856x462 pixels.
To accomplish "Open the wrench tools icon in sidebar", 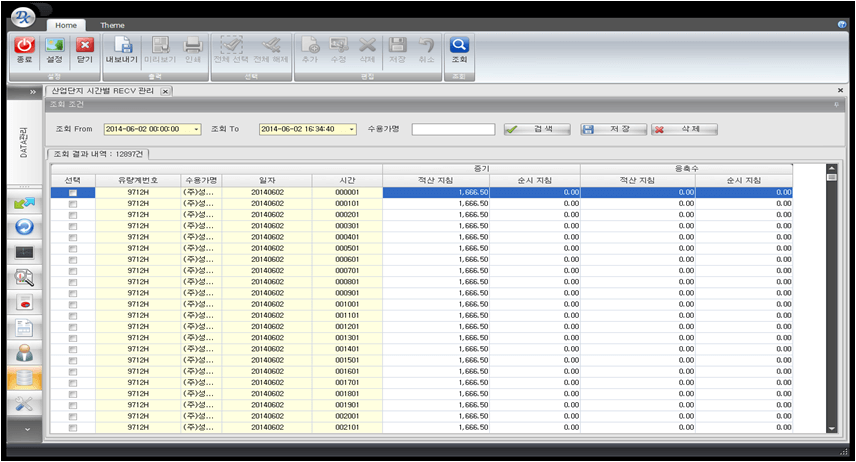I will [25, 404].
